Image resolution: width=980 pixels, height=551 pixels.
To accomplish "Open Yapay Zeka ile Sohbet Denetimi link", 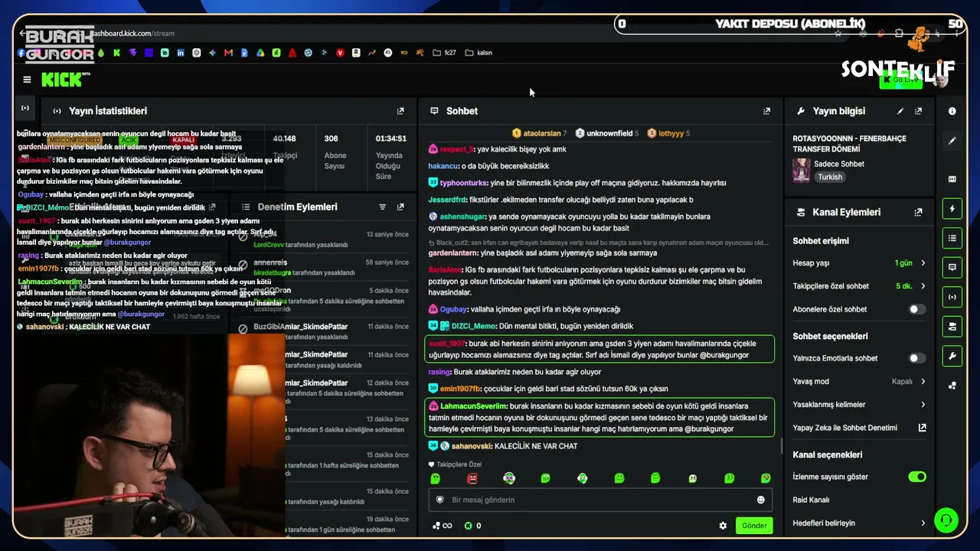I will 923,428.
